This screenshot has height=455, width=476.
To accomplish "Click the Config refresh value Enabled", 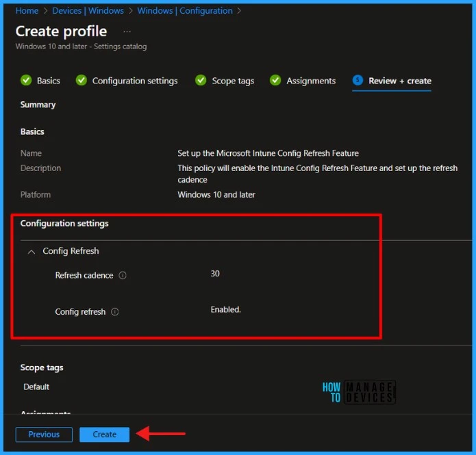I will [x=225, y=310].
